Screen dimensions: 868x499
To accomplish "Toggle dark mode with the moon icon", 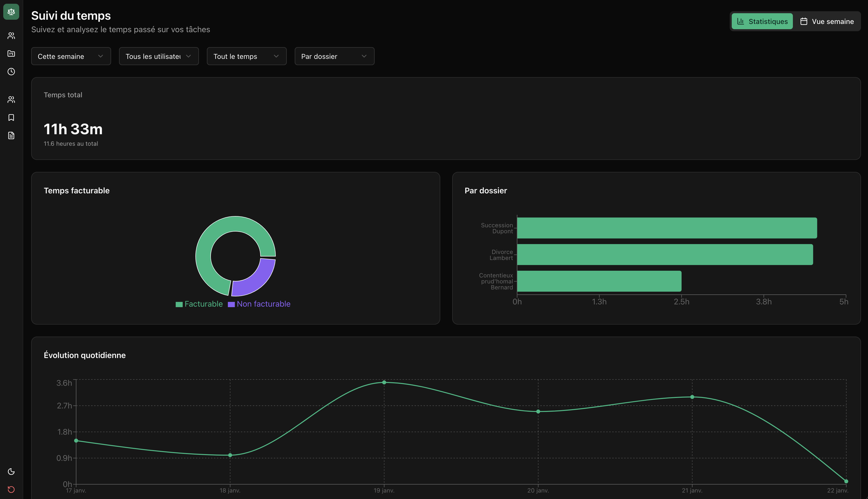I will click(x=11, y=472).
